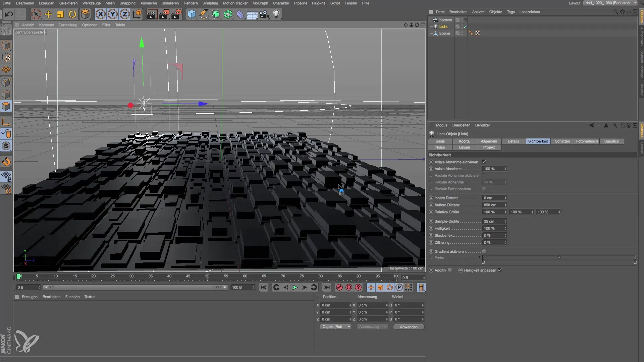The height and width of the screenshot is (362, 644).
Task: Select the Move tool cross icon
Action: click(48, 14)
